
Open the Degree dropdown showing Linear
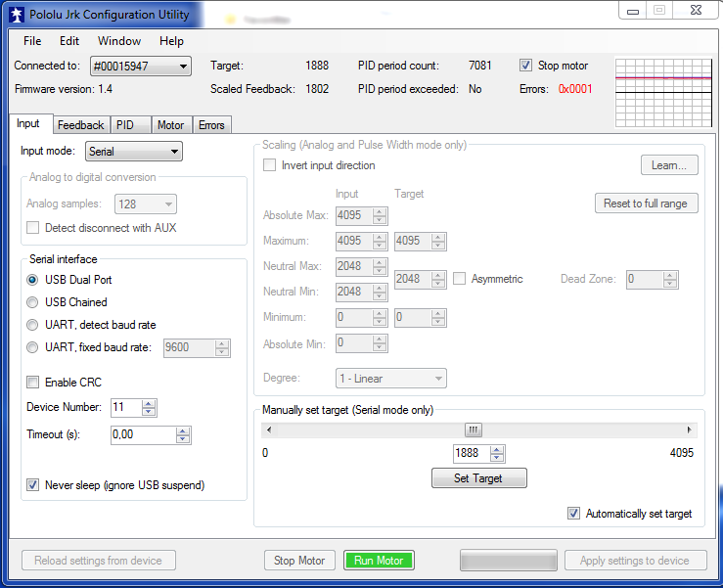pos(391,379)
